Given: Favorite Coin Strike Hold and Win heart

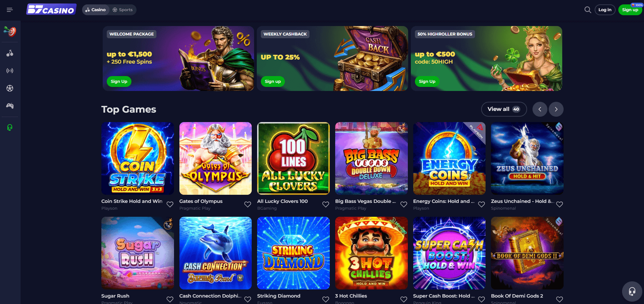Looking at the screenshot, I should pyautogui.click(x=170, y=204).
